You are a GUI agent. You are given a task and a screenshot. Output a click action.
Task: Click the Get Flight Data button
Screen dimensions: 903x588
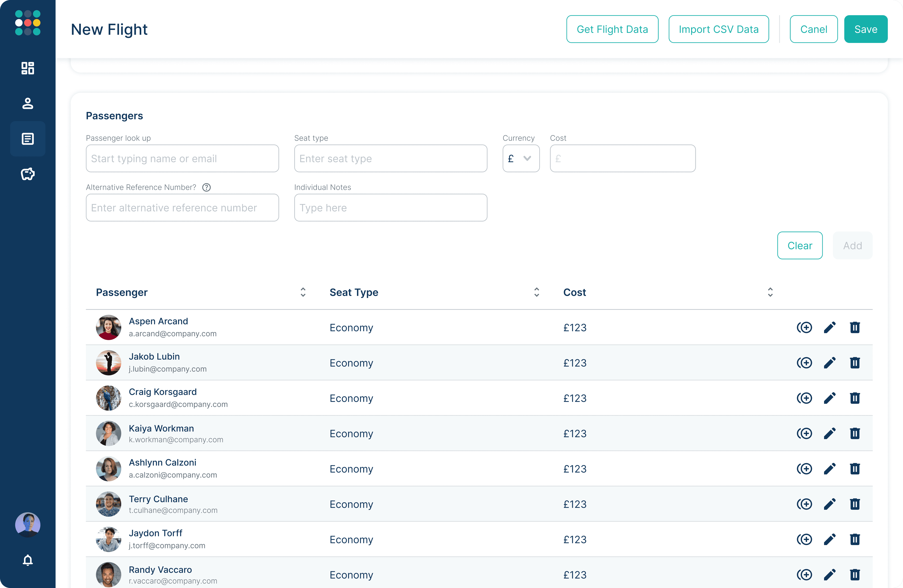pyautogui.click(x=612, y=29)
